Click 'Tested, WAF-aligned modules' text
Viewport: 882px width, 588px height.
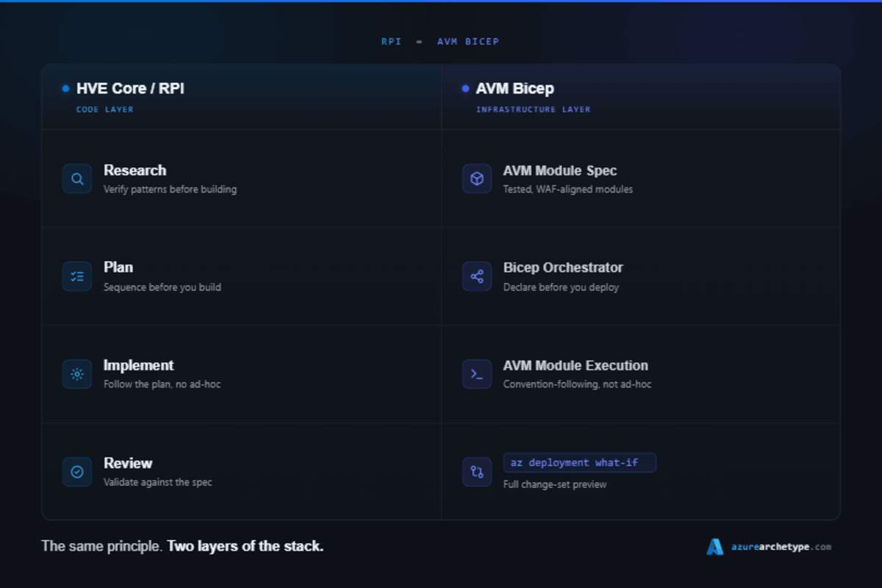[568, 190]
